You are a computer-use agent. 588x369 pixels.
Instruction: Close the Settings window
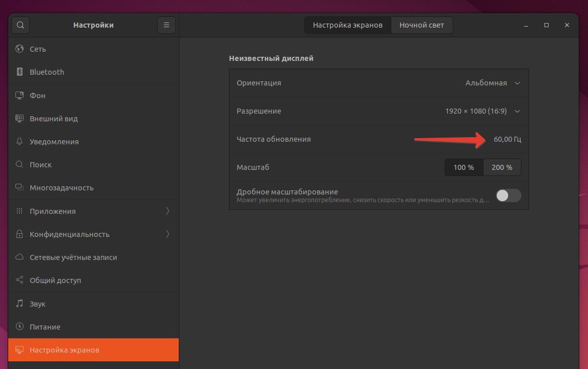coord(567,25)
